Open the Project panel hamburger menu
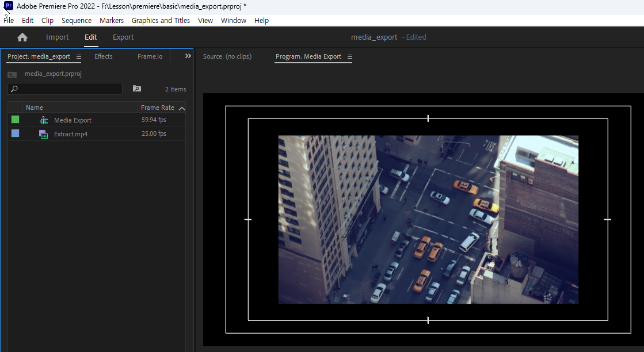 pyautogui.click(x=79, y=56)
